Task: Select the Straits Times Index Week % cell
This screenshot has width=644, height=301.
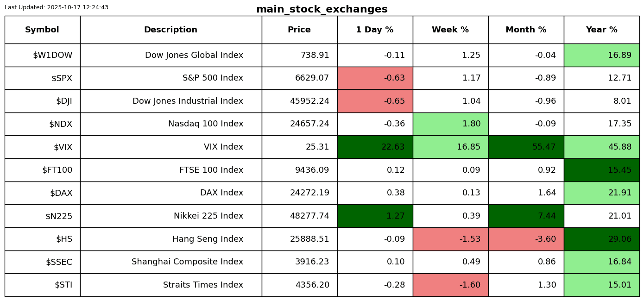Action: tap(450, 285)
